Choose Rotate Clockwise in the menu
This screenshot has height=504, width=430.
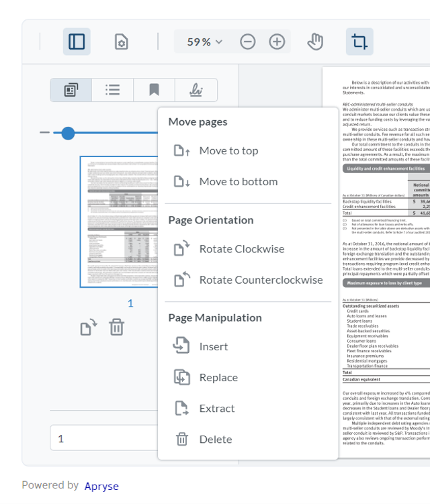[x=248, y=249]
